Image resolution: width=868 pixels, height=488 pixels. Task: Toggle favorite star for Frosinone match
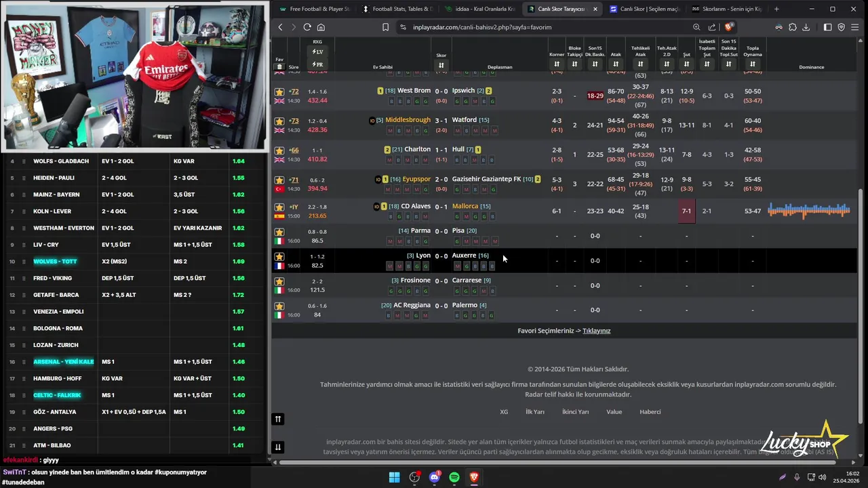pos(279,281)
